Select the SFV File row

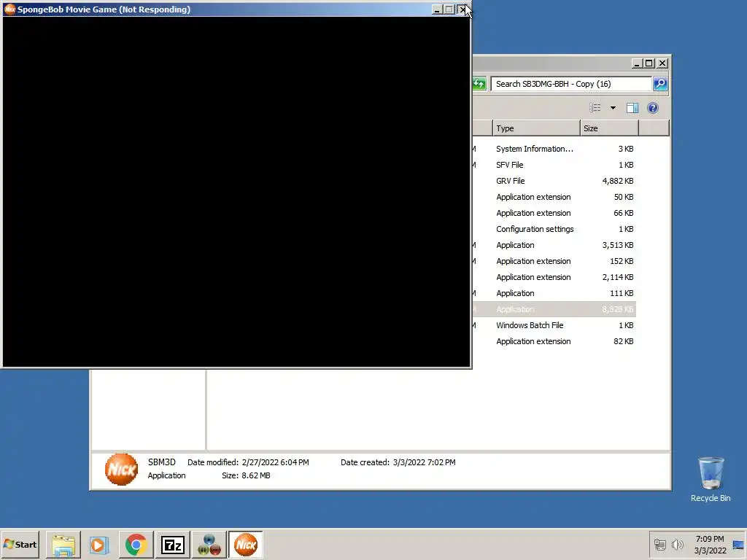(x=554, y=165)
